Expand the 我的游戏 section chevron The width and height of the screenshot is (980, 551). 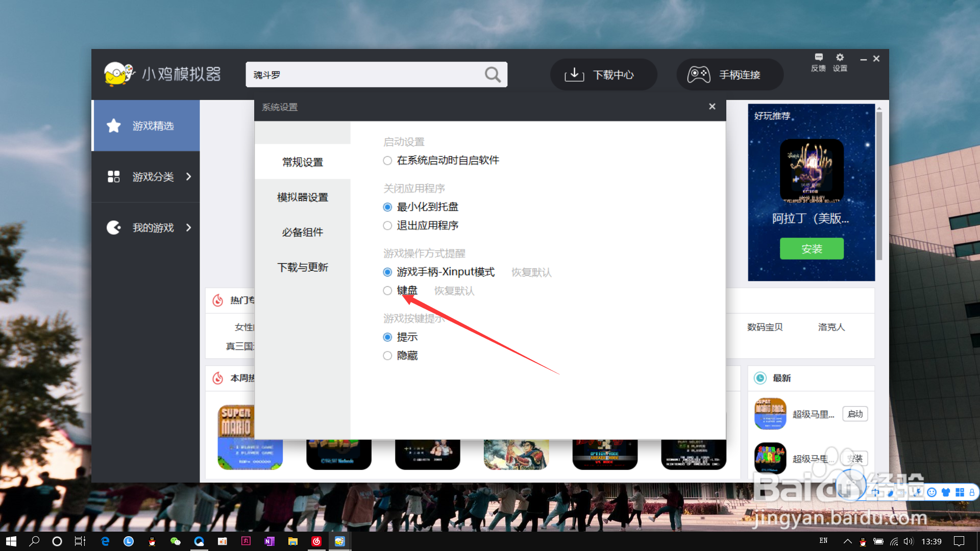(x=189, y=228)
